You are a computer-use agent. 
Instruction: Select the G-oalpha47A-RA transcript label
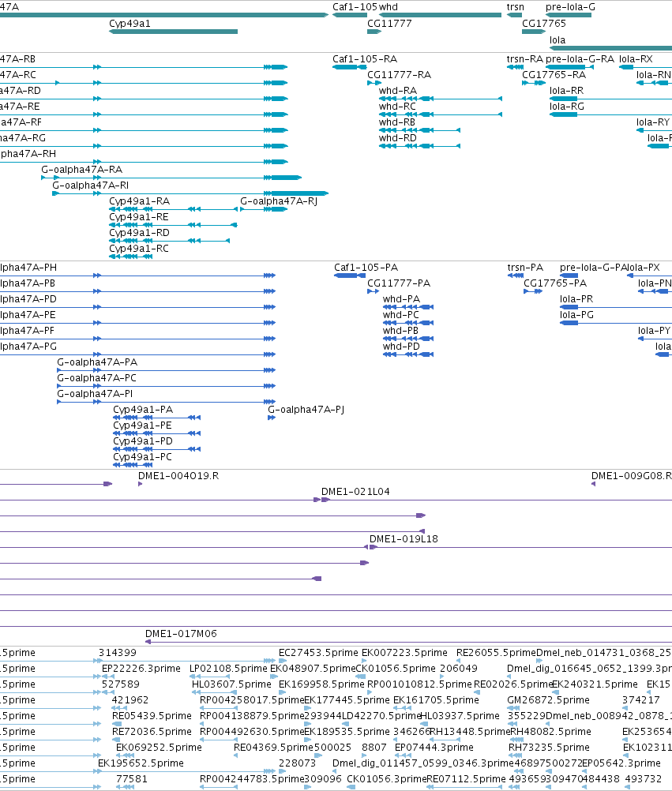coord(82,170)
